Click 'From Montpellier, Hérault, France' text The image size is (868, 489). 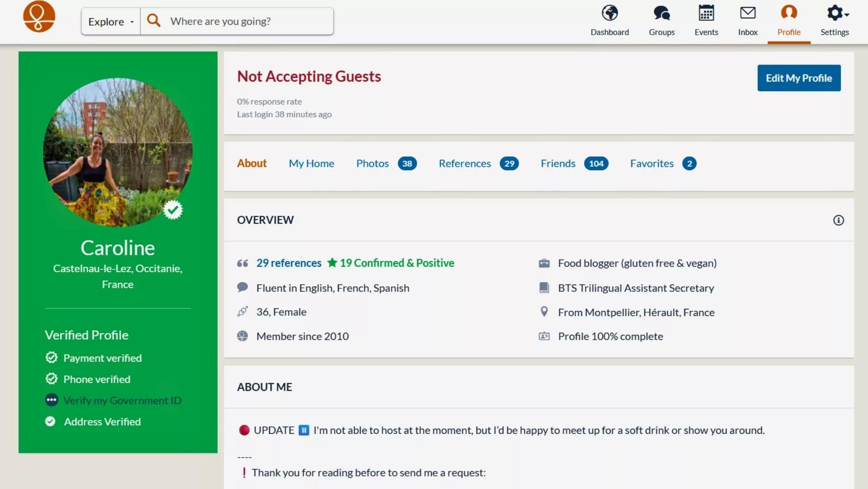636,312
